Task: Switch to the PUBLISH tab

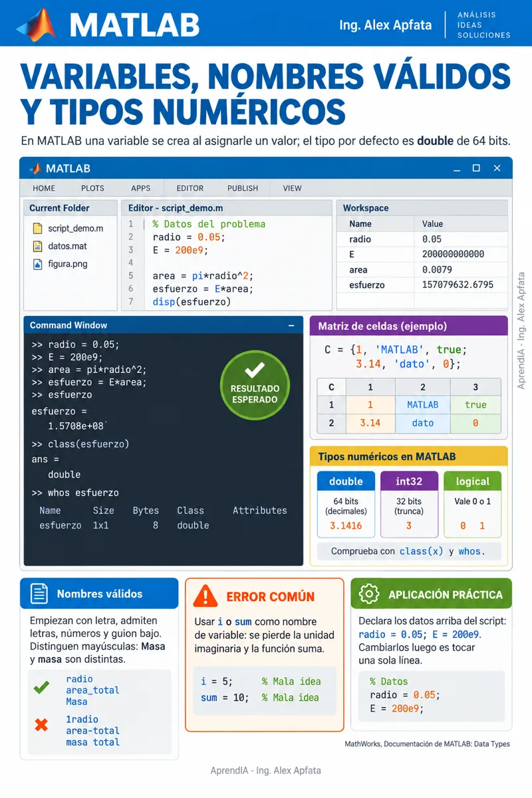Action: [x=243, y=188]
